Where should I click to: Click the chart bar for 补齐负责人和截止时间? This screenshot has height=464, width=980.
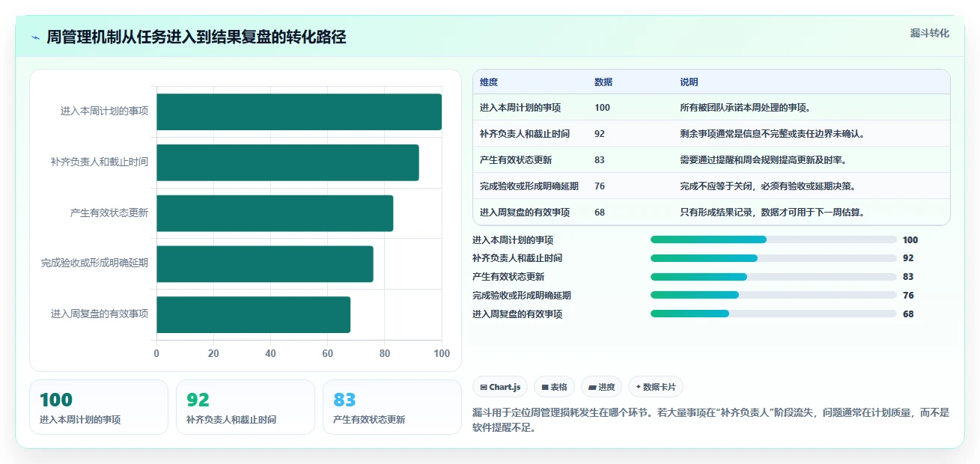tap(287, 162)
